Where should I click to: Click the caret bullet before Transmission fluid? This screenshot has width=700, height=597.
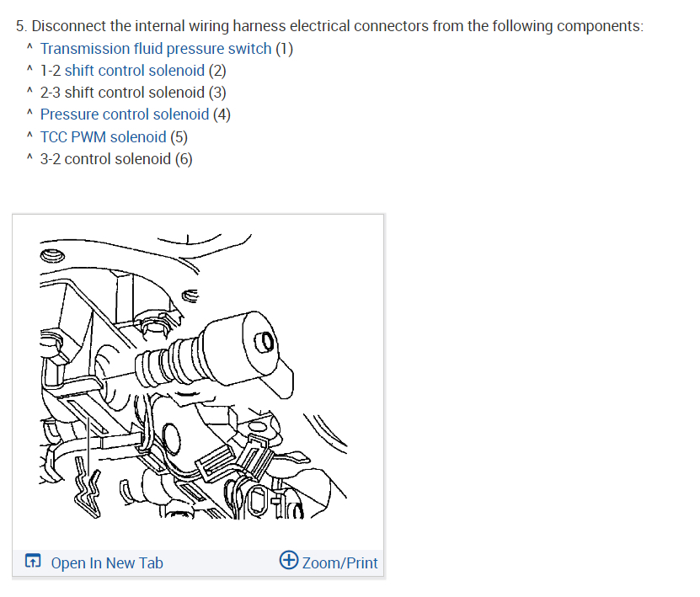click(29, 46)
